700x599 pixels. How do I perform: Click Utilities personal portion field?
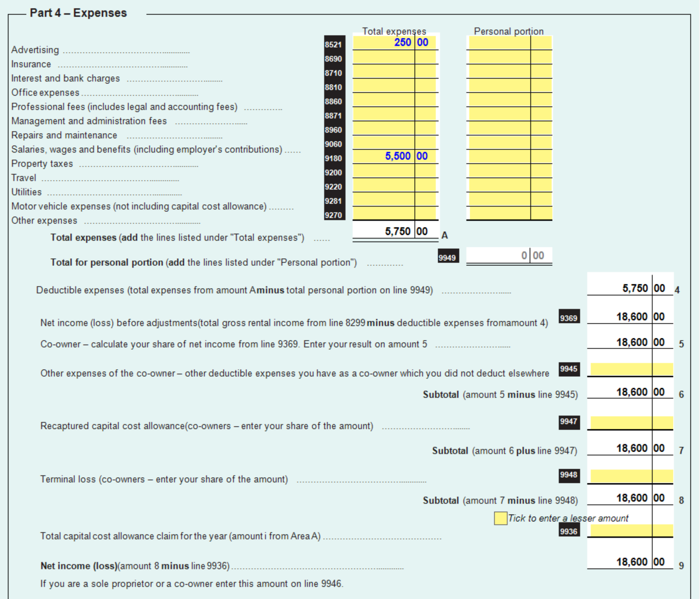point(509,185)
